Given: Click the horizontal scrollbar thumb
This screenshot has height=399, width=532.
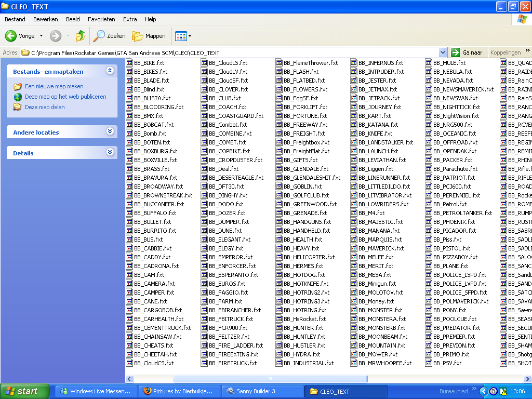Looking at the screenshot, I should click(270, 379).
